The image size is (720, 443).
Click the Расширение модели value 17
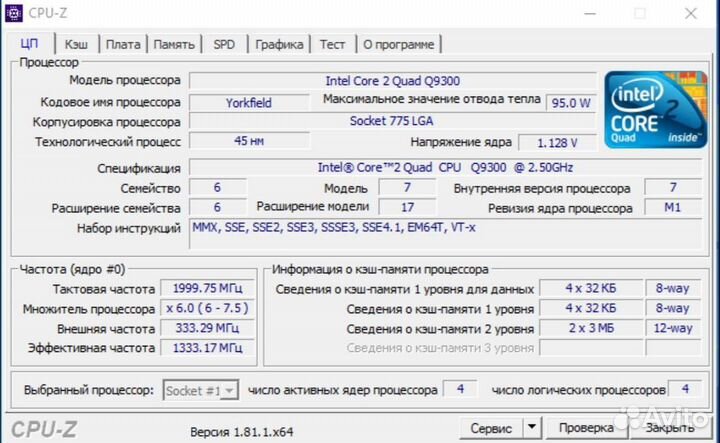[x=407, y=207]
